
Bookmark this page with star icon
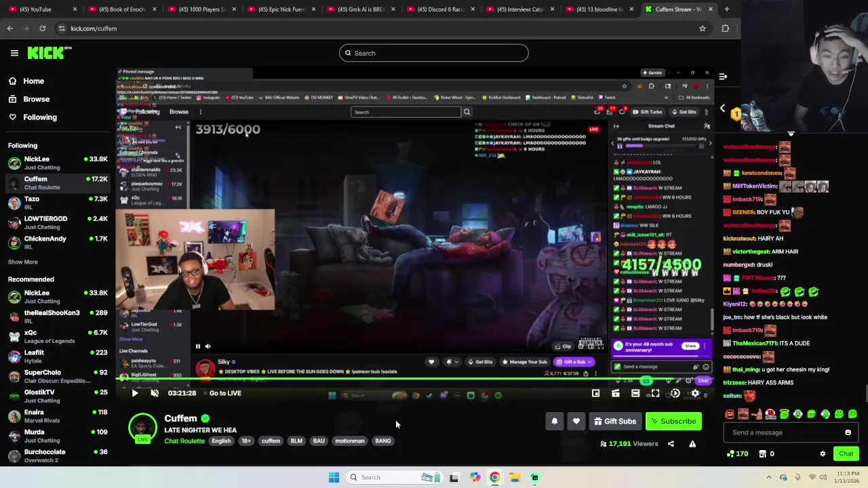pos(703,28)
